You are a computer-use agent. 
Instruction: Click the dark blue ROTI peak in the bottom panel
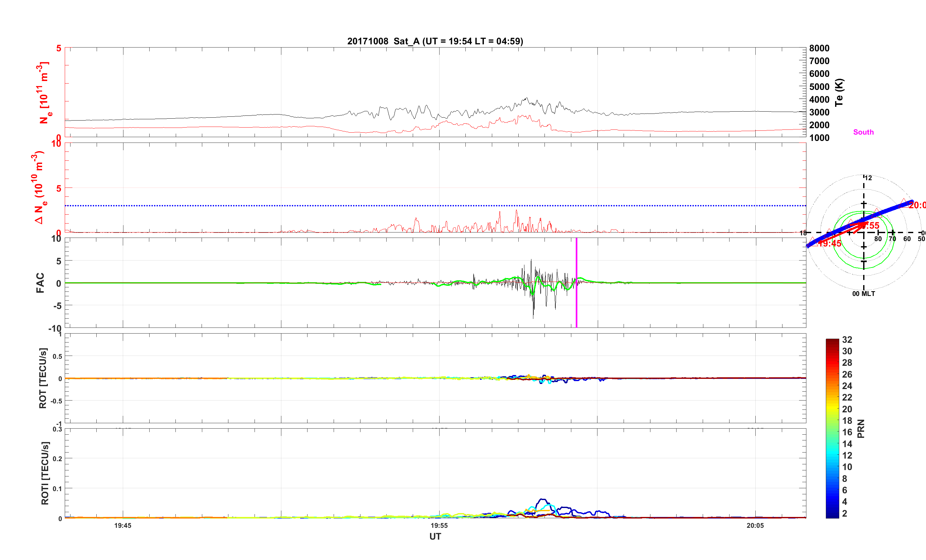tap(542, 499)
